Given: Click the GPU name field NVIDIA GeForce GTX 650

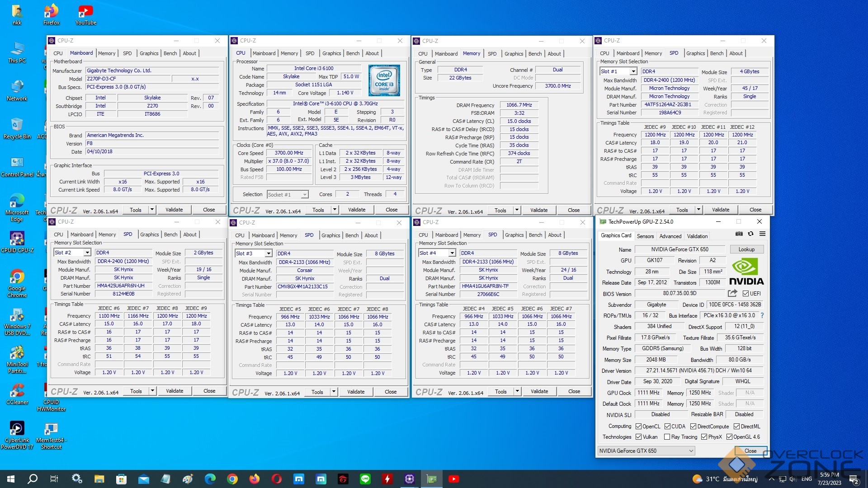Looking at the screenshot, I should click(680, 249).
